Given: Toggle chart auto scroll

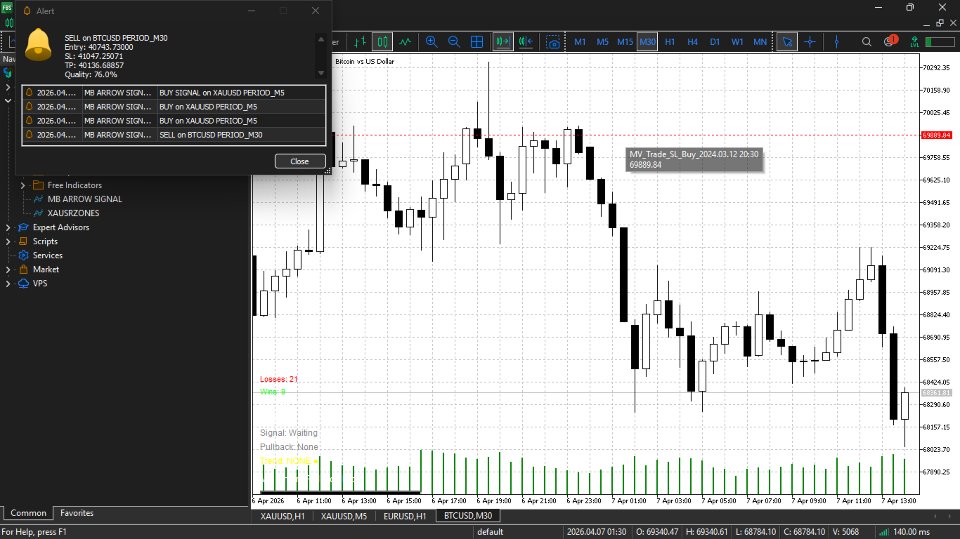Looking at the screenshot, I should pos(503,42).
